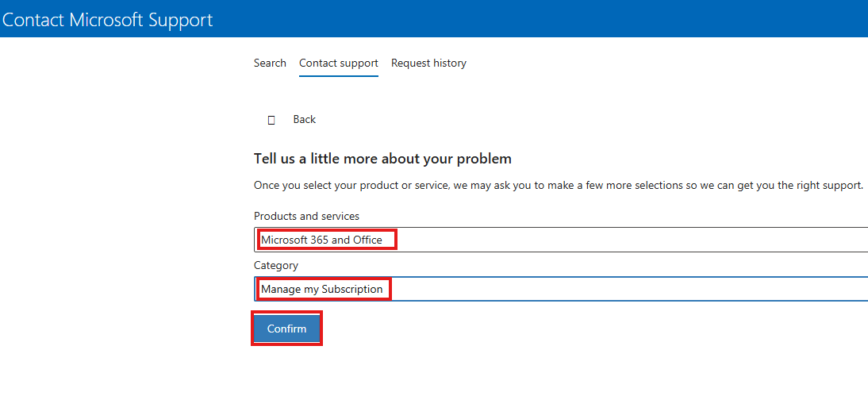Click the Contact Microsoft Support header title
Screen dimensions: 868x396
[x=107, y=19]
